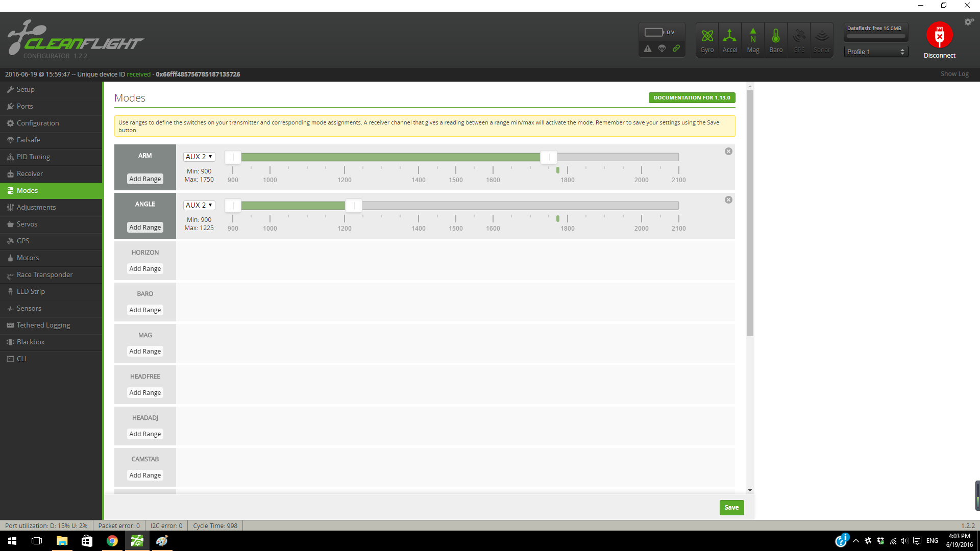Click ENG language indicator in tray
980x551 pixels.
[x=932, y=541]
